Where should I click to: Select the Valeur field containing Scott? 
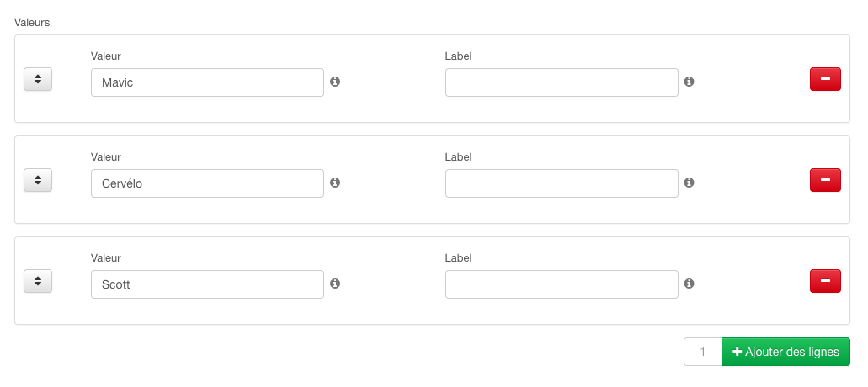(x=207, y=284)
